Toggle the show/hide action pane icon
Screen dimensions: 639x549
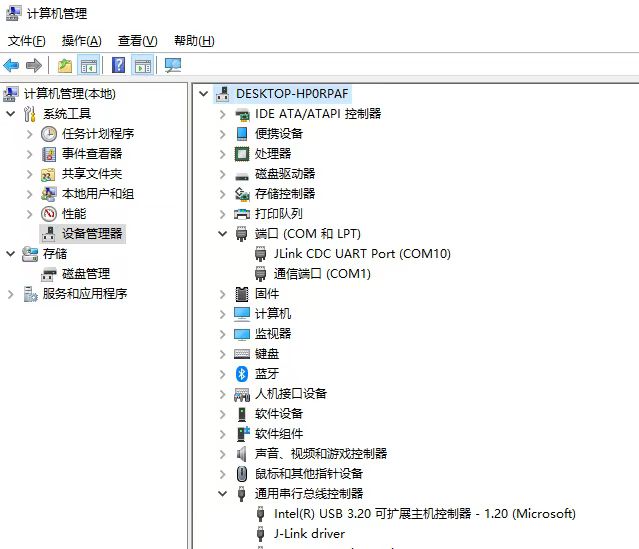[x=143, y=65]
